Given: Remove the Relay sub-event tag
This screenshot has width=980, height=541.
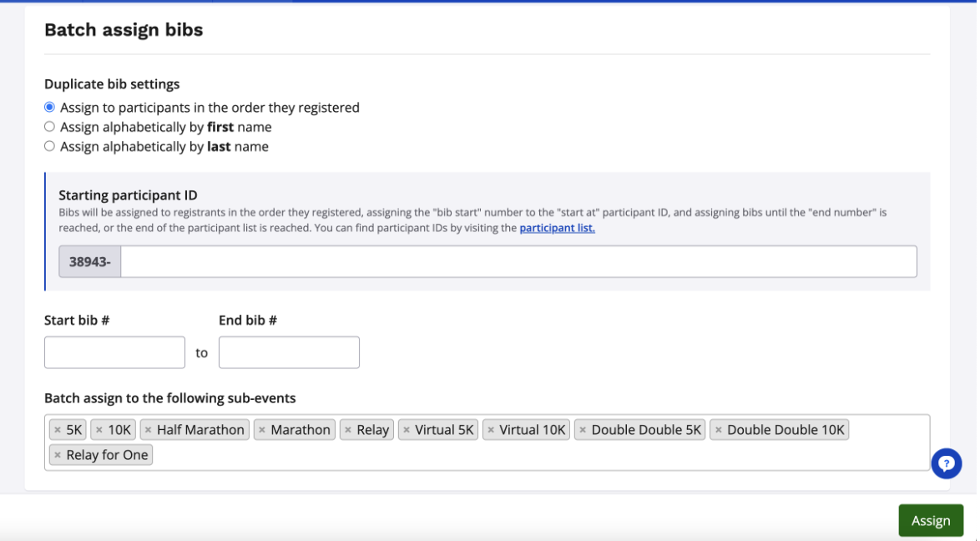Looking at the screenshot, I should pyautogui.click(x=348, y=430).
